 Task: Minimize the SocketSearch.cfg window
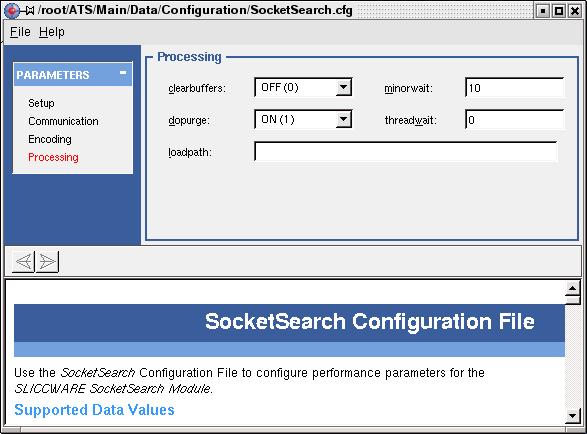click(x=543, y=11)
